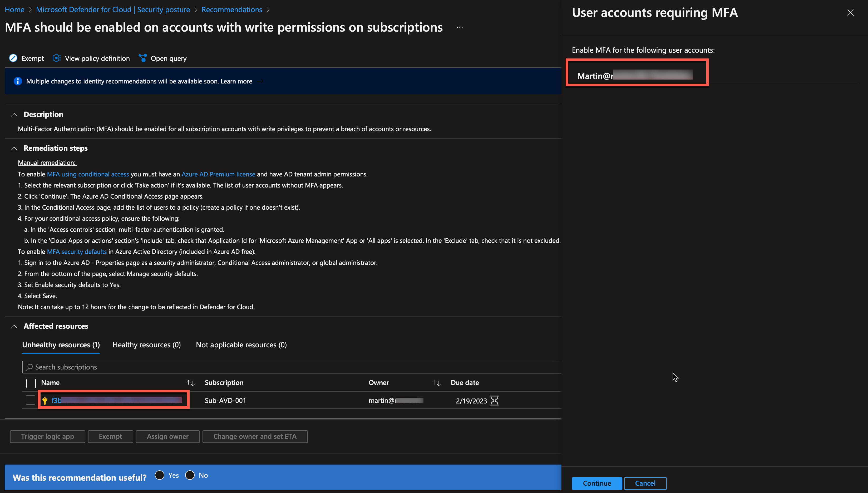Image resolution: width=868 pixels, height=493 pixels.
Task: Open View policy definition
Action: [91, 58]
